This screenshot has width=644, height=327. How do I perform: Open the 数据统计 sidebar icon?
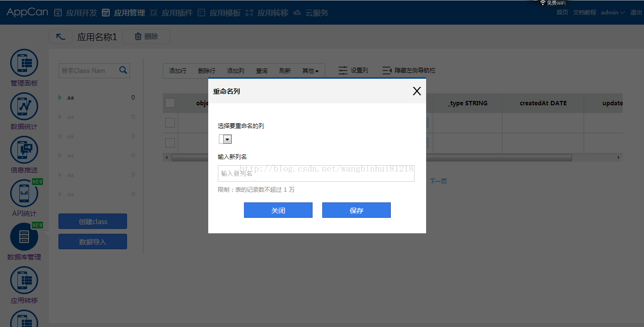[x=24, y=106]
